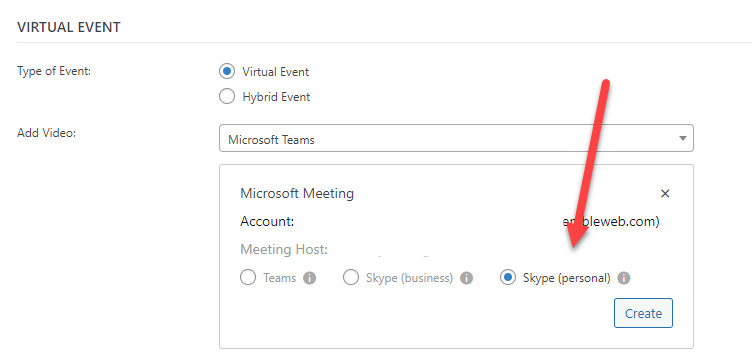Click the Meeting Host label
752x360 pixels.
[x=284, y=249]
